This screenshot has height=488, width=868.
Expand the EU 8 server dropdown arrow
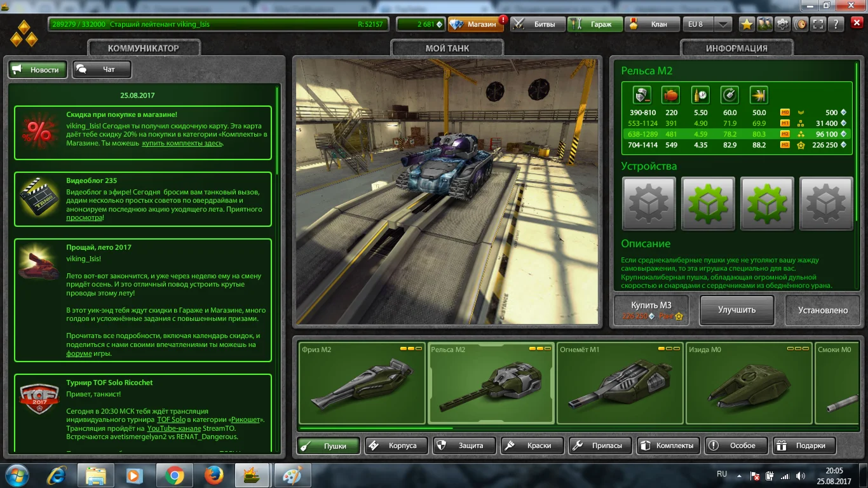coord(723,24)
